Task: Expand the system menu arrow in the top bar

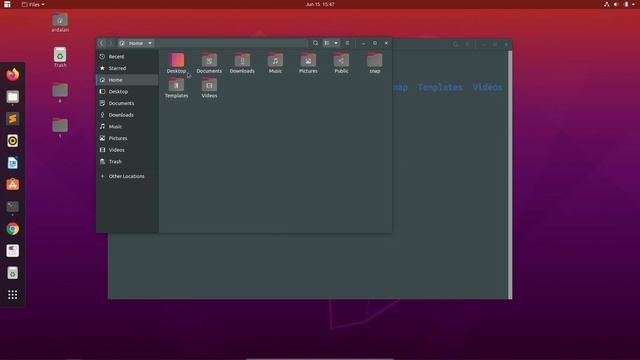Action: pyautogui.click(x=633, y=4)
